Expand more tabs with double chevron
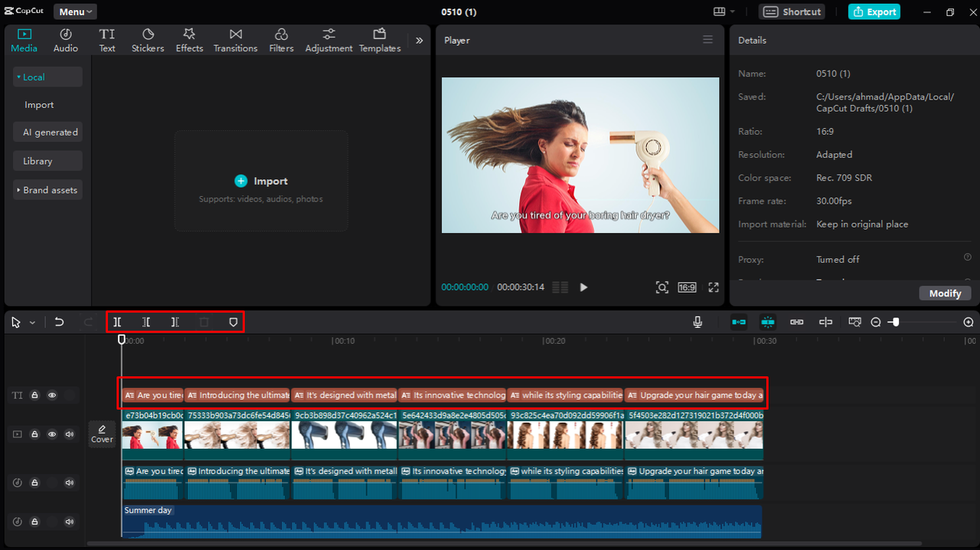Viewport: 980px width, 550px height. (419, 41)
